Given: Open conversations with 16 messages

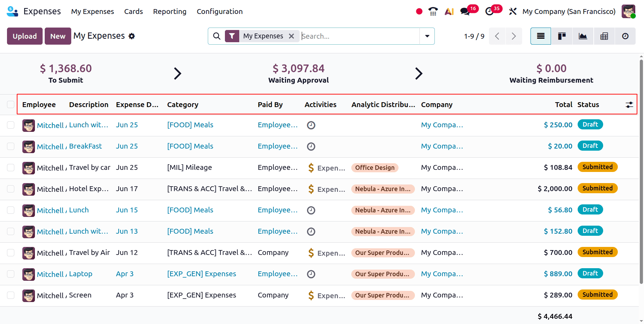Looking at the screenshot, I should 465,12.
